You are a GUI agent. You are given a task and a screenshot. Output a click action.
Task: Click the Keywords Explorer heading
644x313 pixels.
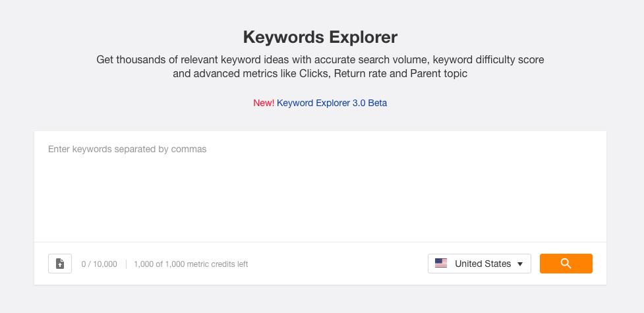320,37
